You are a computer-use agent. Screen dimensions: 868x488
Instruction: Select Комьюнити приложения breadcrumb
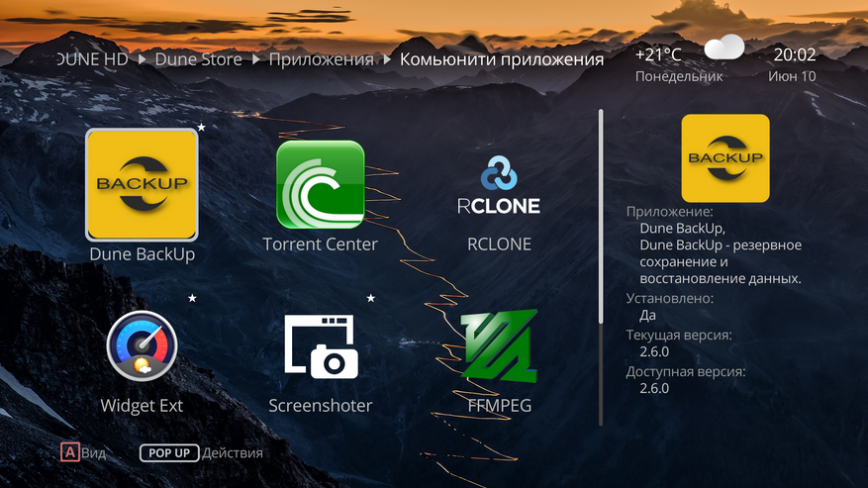tap(502, 59)
